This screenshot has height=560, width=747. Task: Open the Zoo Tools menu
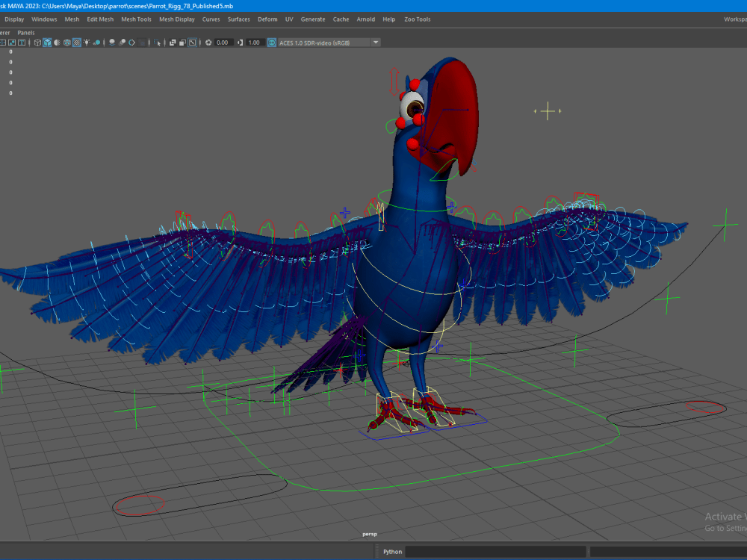[417, 19]
